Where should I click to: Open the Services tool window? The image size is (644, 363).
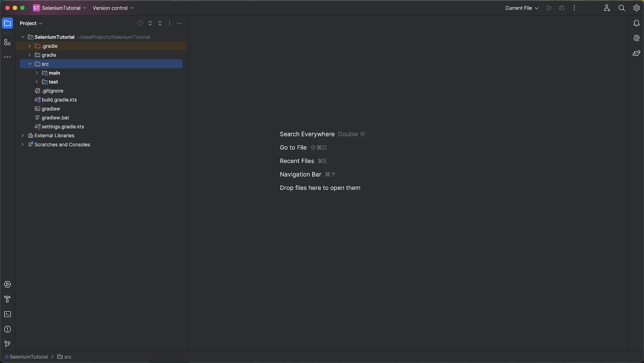click(7, 284)
